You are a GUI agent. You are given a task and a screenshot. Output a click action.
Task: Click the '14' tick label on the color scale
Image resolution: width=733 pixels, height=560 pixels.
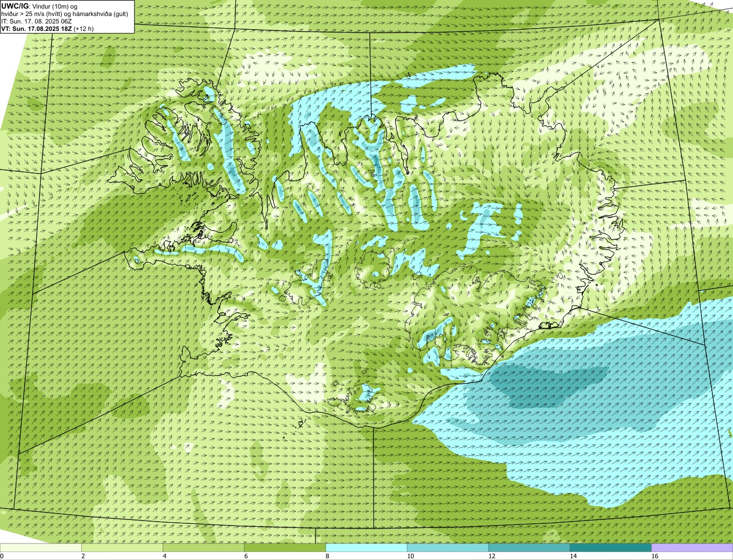(x=573, y=556)
